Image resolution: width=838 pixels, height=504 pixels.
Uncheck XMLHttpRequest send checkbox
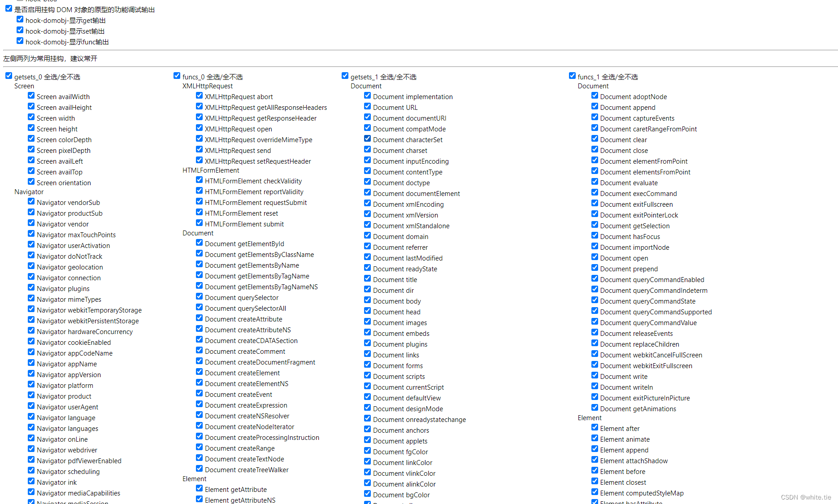[x=199, y=149]
